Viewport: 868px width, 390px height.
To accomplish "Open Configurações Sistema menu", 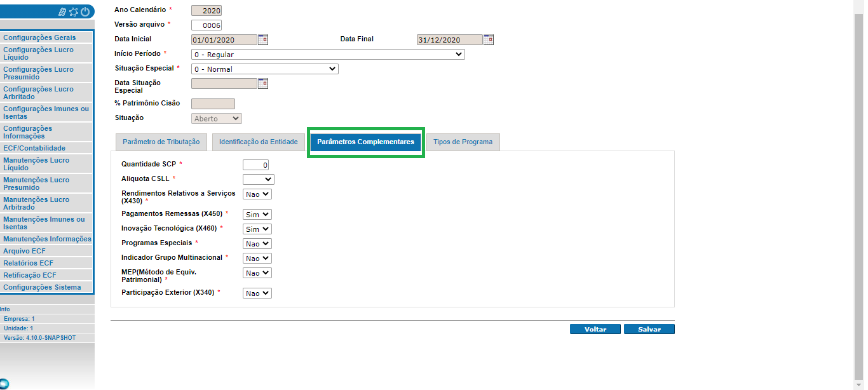I will 47,287.
